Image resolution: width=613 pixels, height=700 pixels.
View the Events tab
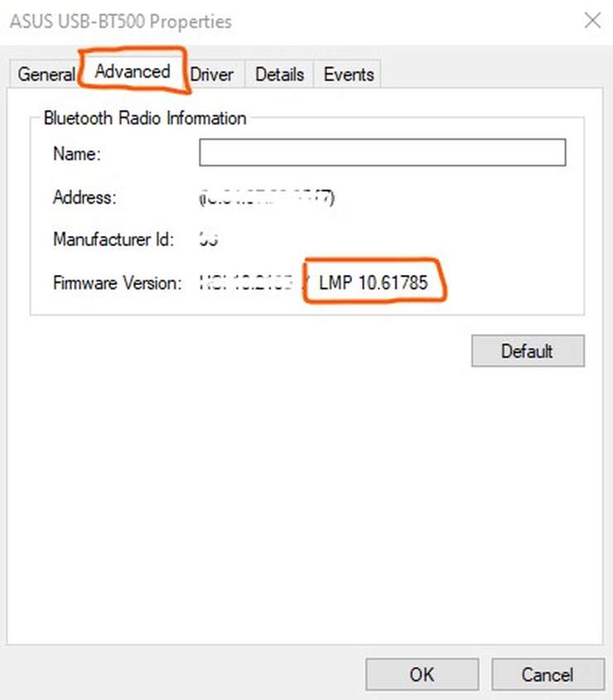coord(349,75)
